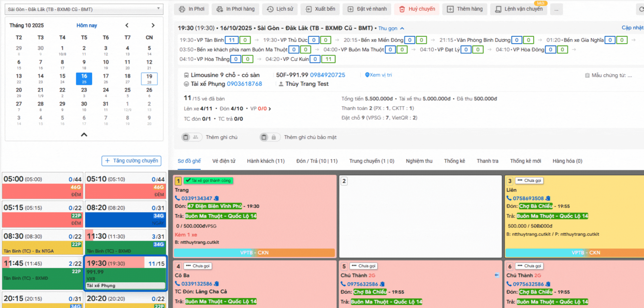Toggle the Thêm ghi chú bảo mật switch

[269, 137]
